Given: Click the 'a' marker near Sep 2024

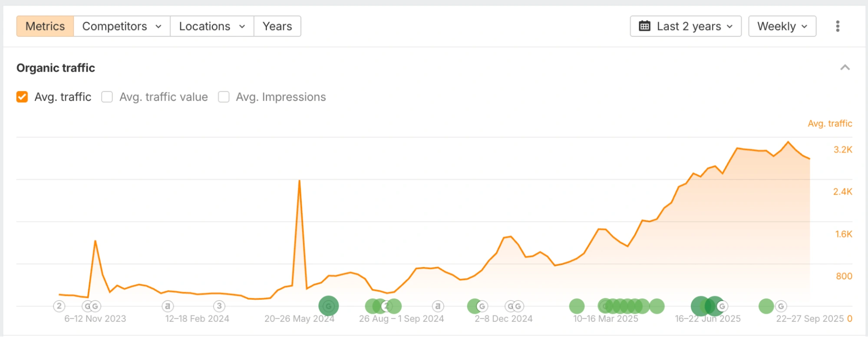Looking at the screenshot, I should (438, 306).
